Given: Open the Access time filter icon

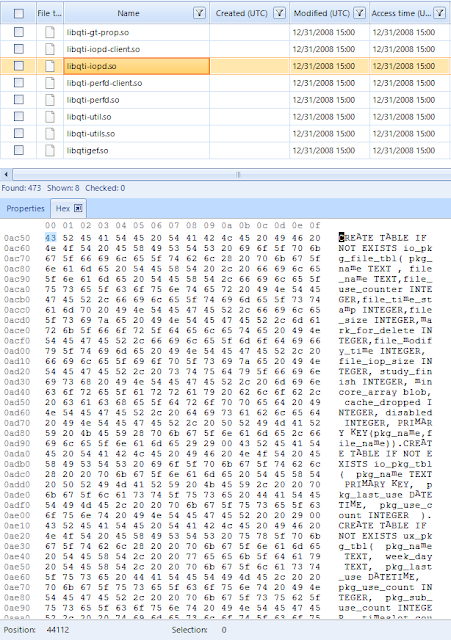Looking at the screenshot, I should coord(439,13).
